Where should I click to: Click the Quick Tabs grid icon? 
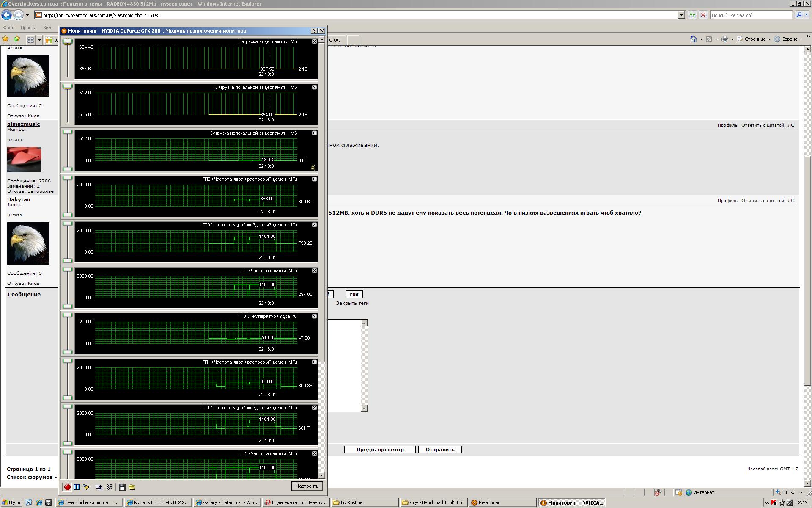(x=30, y=40)
